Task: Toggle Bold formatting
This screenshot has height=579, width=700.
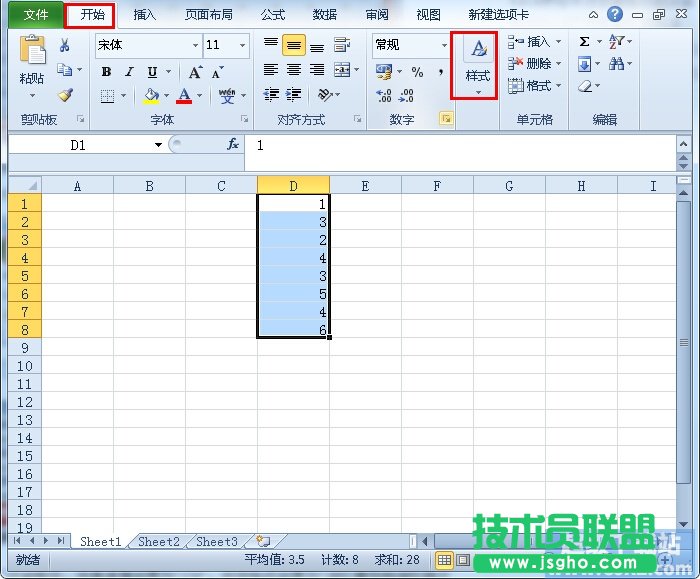Action: [106, 71]
